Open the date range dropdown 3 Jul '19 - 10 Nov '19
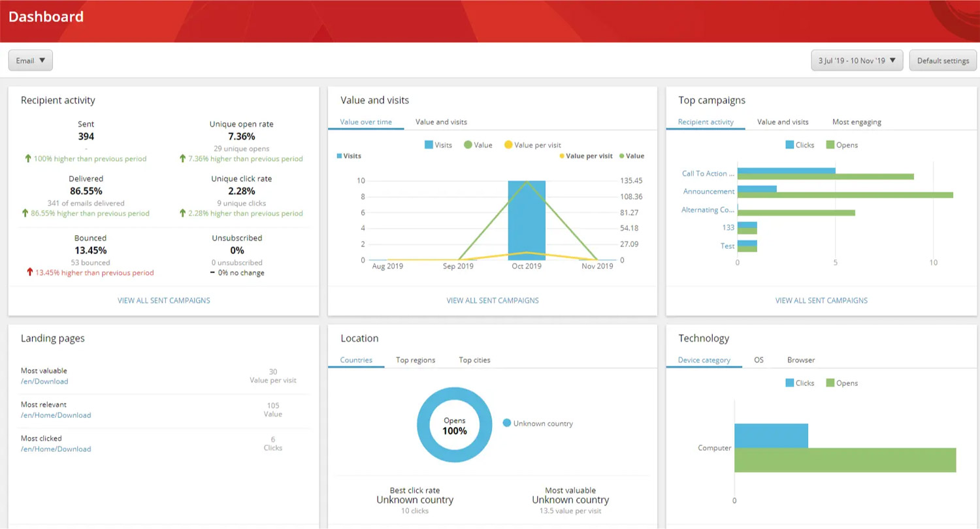This screenshot has width=980, height=529. coord(857,61)
